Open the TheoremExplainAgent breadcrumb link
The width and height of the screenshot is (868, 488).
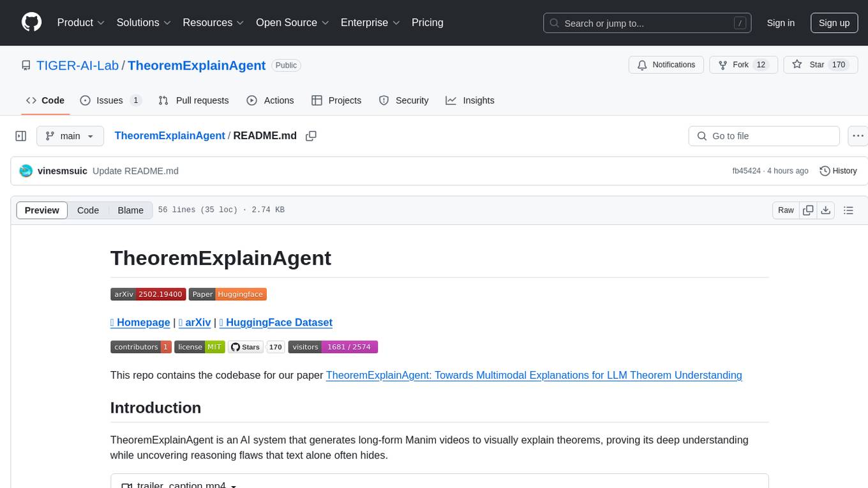pos(170,135)
